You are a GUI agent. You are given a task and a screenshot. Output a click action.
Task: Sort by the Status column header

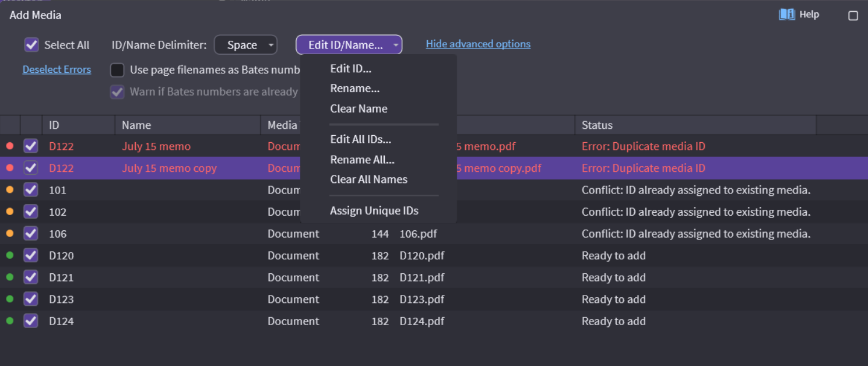597,125
